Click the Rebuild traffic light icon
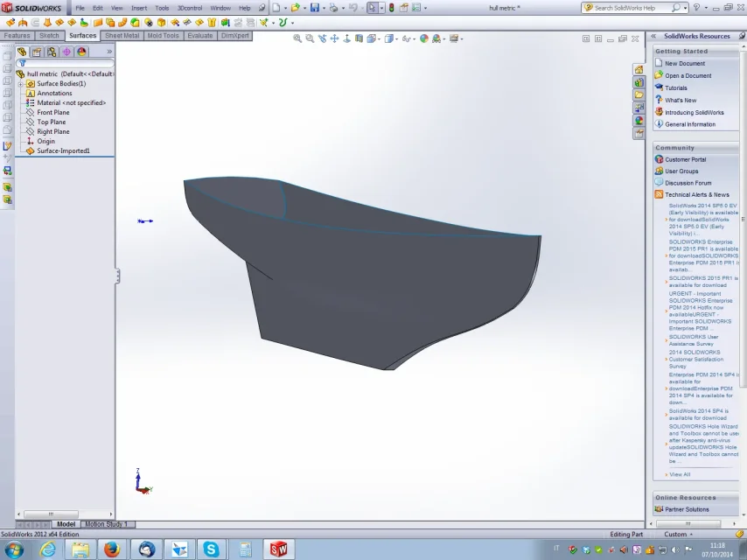 (392, 8)
